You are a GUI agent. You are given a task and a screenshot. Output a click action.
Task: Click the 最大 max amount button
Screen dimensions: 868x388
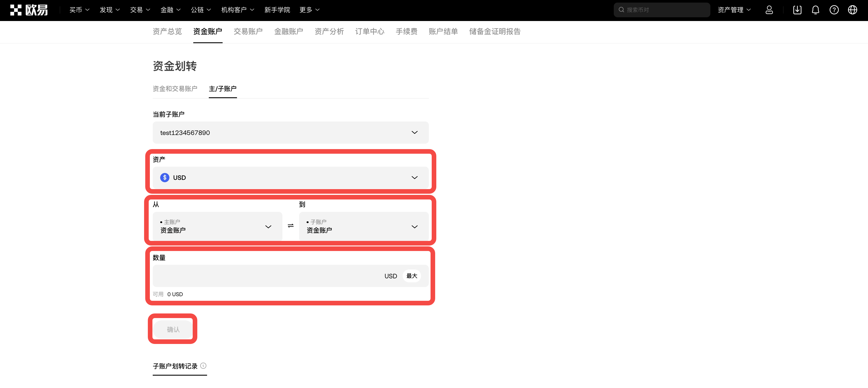click(412, 276)
